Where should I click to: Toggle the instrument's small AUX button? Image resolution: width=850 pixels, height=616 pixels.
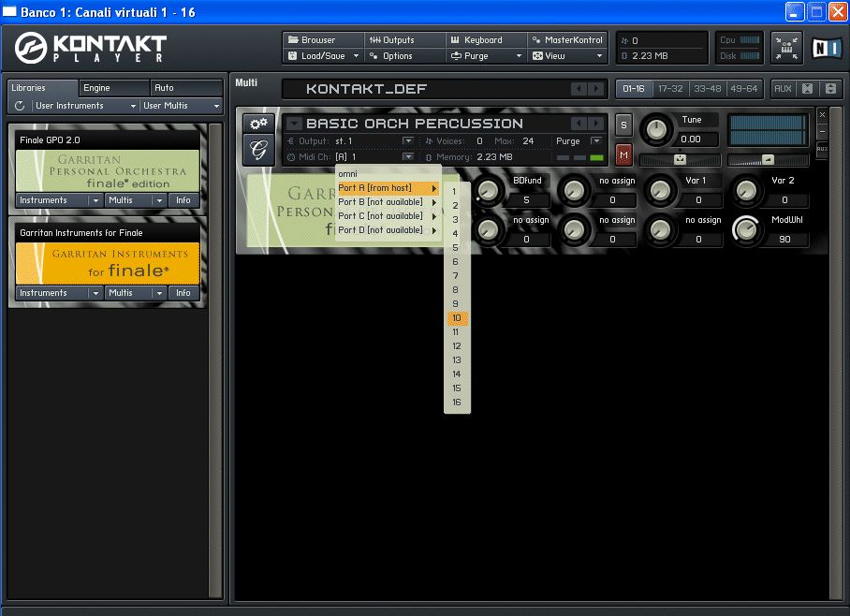(x=822, y=149)
